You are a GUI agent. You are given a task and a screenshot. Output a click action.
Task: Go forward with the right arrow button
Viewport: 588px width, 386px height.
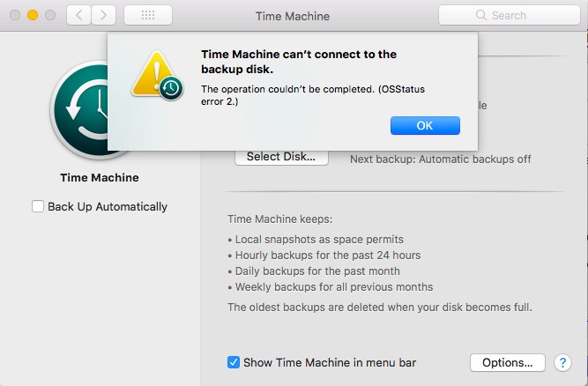(x=103, y=15)
